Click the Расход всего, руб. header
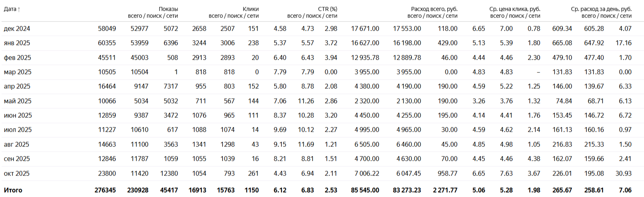This screenshot has height=197, width=644. tap(434, 9)
